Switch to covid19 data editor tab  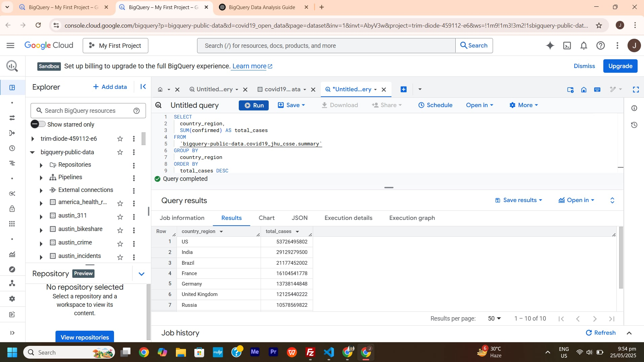(x=282, y=89)
